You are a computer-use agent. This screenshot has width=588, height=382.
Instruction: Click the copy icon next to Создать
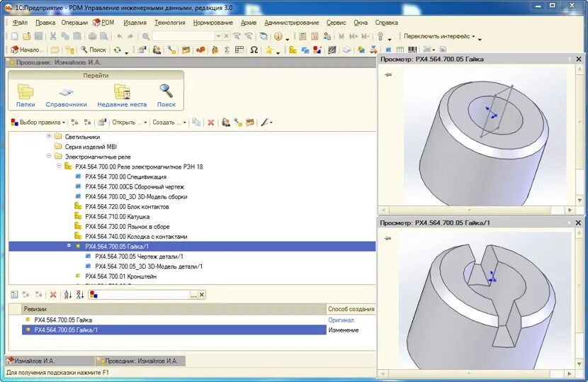coord(196,123)
